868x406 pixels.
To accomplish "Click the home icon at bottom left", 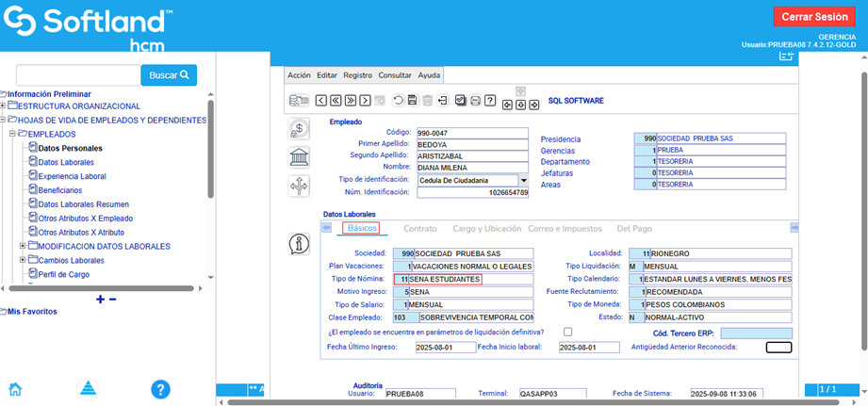I will pos(15,389).
